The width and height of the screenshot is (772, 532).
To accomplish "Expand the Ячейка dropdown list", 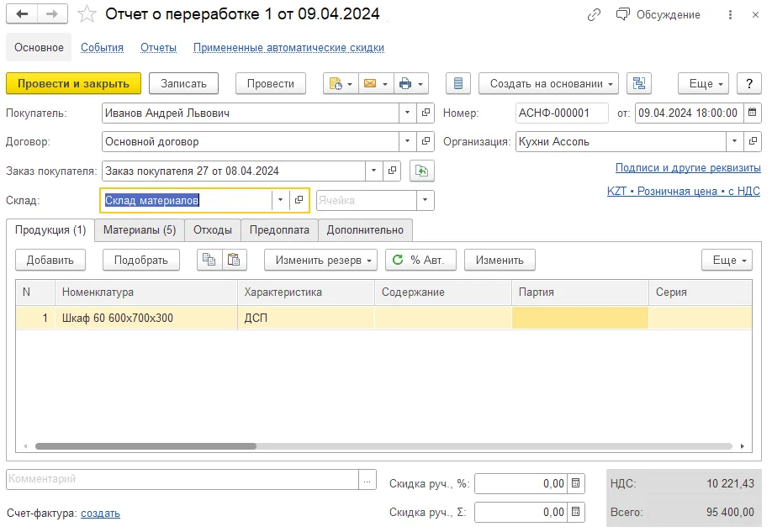I will [425, 200].
